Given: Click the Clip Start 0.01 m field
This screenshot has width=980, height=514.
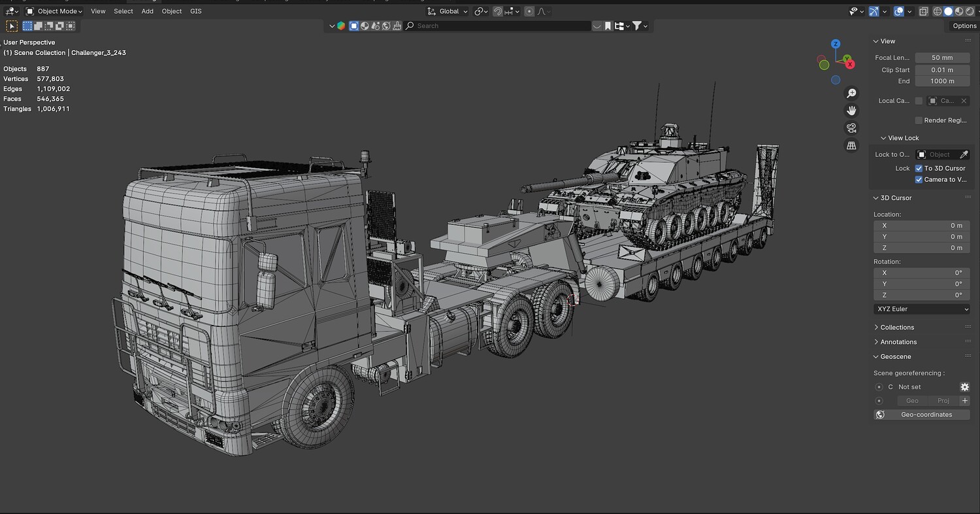Looking at the screenshot, I should pos(942,69).
